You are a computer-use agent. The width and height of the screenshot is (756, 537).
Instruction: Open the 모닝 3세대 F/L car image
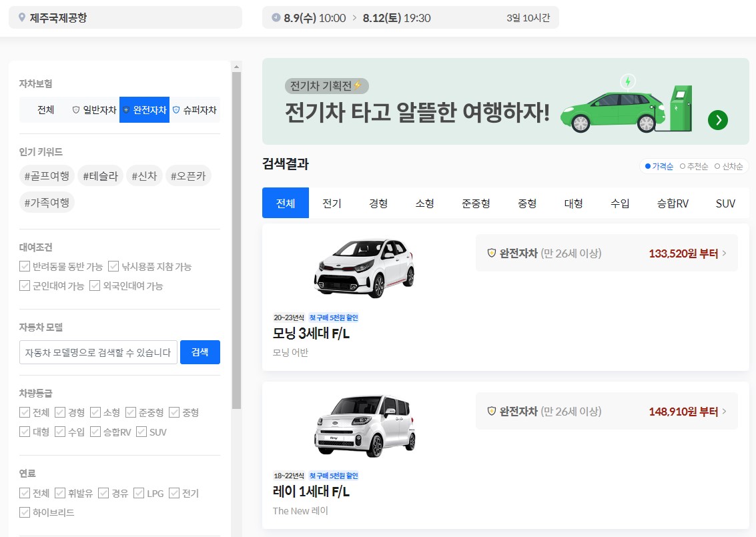[x=364, y=267]
